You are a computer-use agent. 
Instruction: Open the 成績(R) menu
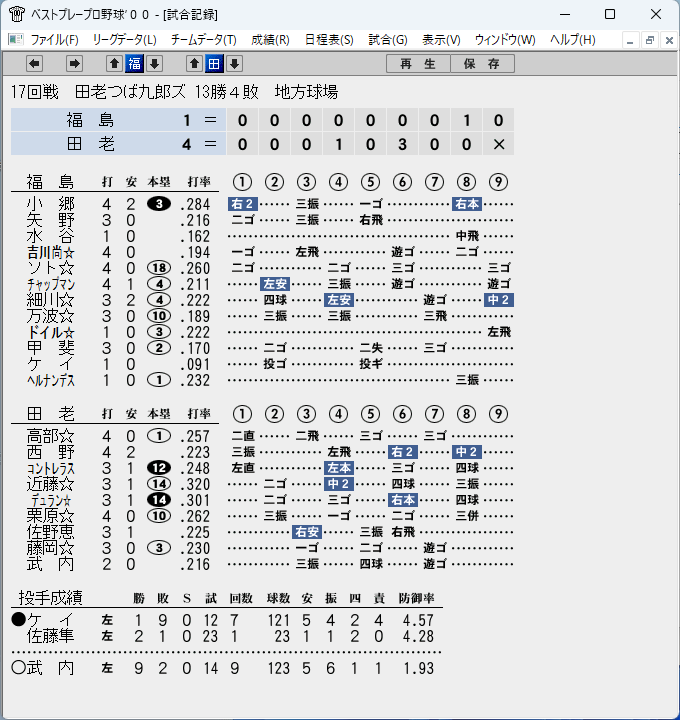pyautogui.click(x=270, y=40)
